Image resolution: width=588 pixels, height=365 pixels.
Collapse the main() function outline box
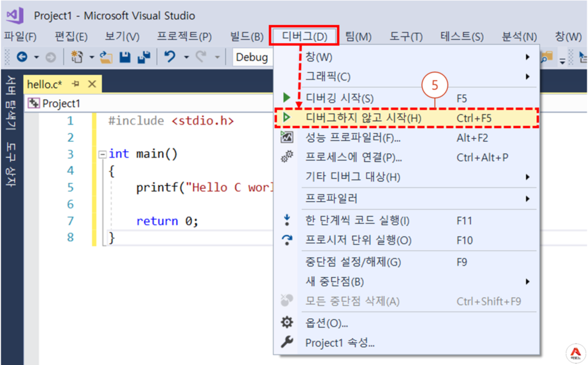coord(102,154)
